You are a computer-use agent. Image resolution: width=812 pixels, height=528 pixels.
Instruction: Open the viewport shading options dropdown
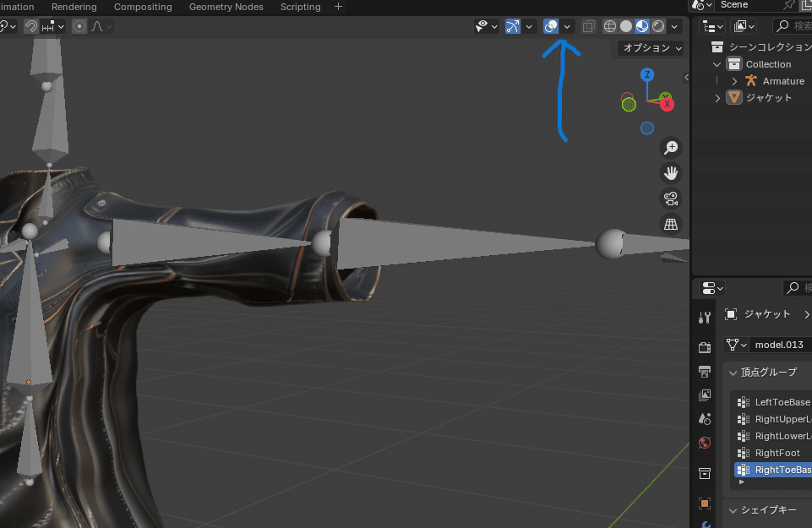click(x=674, y=26)
